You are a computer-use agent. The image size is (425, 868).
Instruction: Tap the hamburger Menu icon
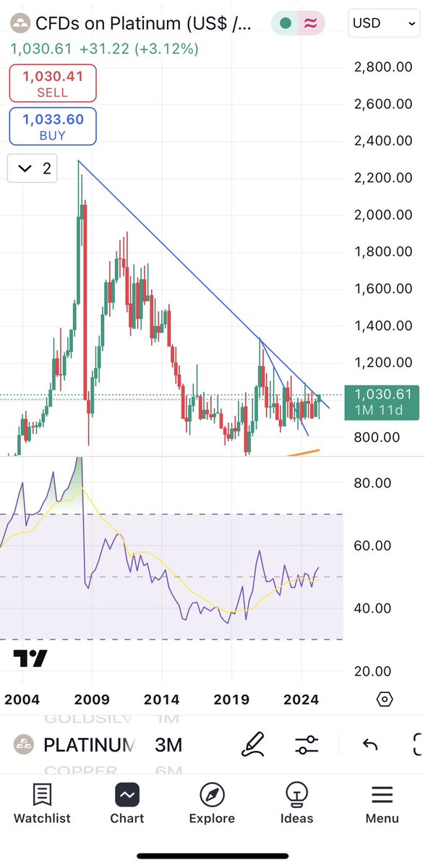pyautogui.click(x=382, y=795)
